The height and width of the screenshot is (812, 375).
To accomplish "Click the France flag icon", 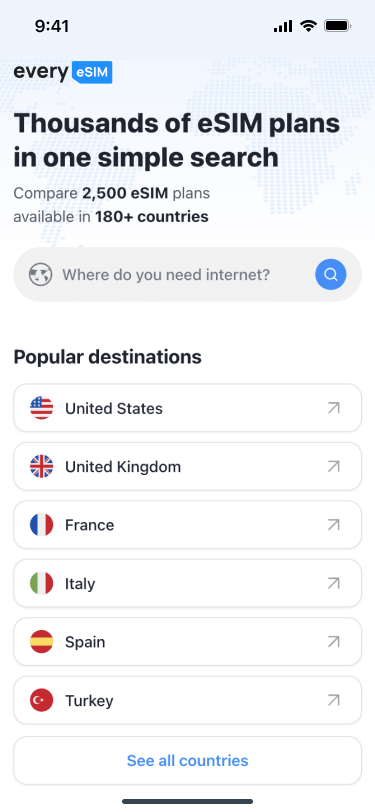I will 41,525.
